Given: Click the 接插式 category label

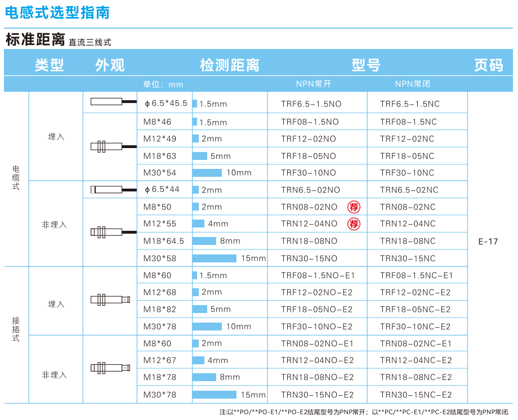Looking at the screenshot, I should coord(16,329).
